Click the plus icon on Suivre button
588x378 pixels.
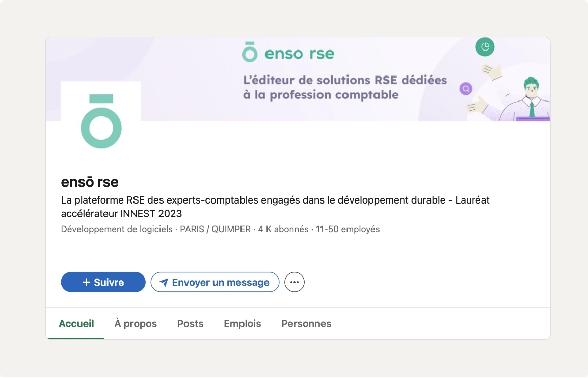(x=86, y=282)
